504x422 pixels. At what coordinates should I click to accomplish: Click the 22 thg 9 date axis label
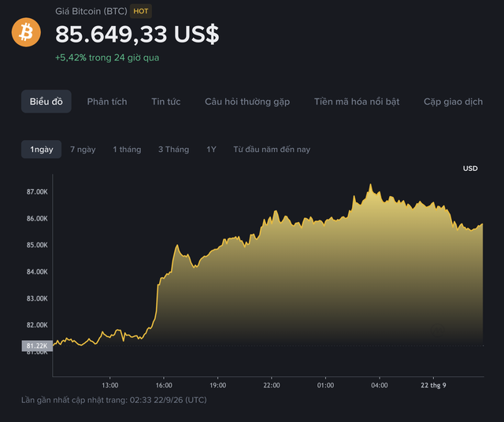(x=434, y=385)
